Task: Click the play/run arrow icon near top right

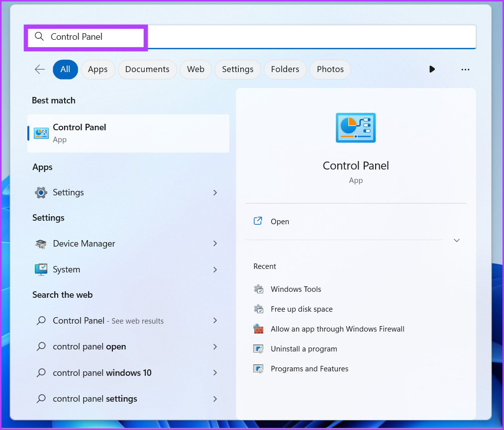Action: click(x=432, y=69)
